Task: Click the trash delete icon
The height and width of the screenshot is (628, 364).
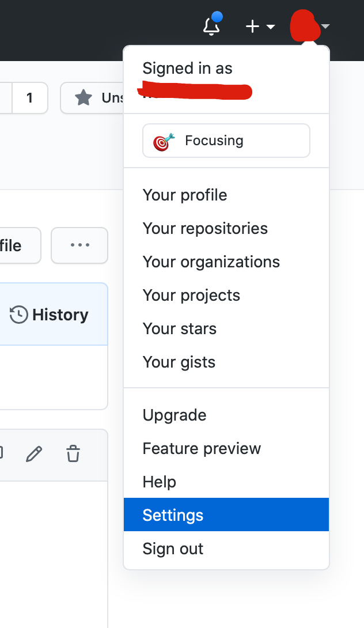Action: [x=74, y=454]
